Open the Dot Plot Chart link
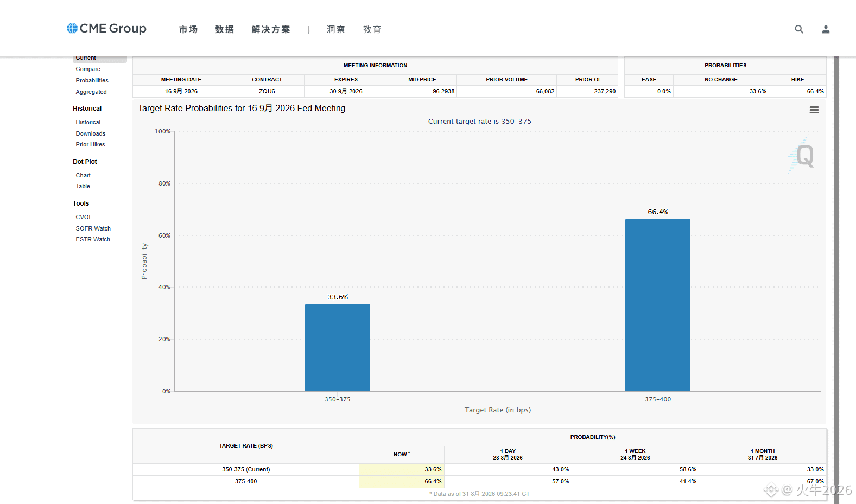 tap(83, 175)
